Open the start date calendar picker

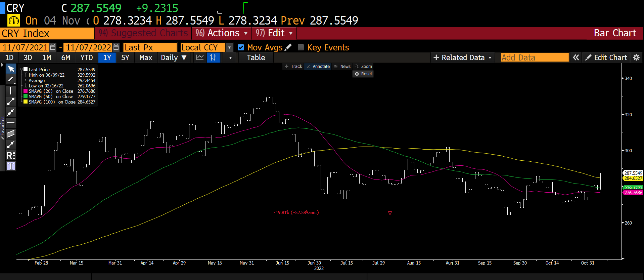(53, 47)
